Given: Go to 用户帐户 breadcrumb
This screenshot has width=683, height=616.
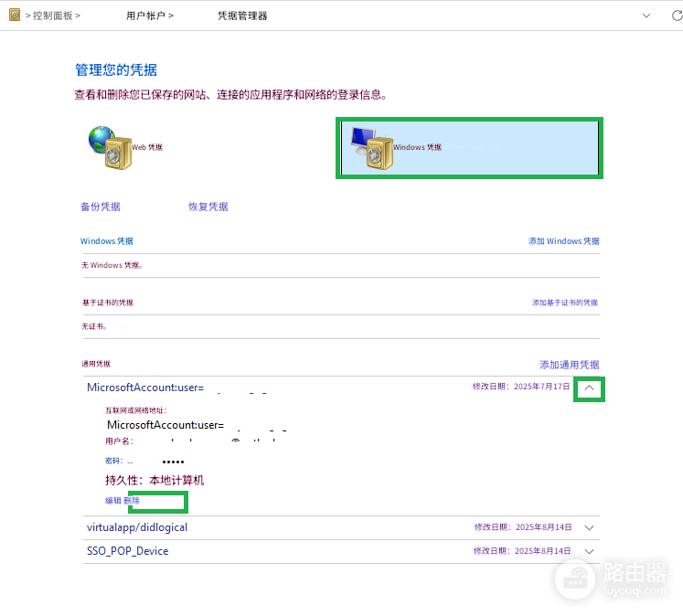Looking at the screenshot, I should click(x=145, y=16).
